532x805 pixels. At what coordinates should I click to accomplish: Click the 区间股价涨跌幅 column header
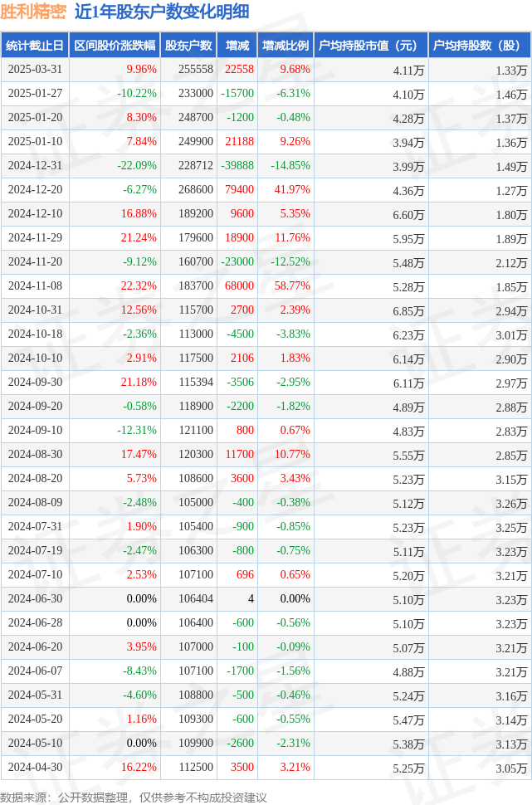click(115, 46)
